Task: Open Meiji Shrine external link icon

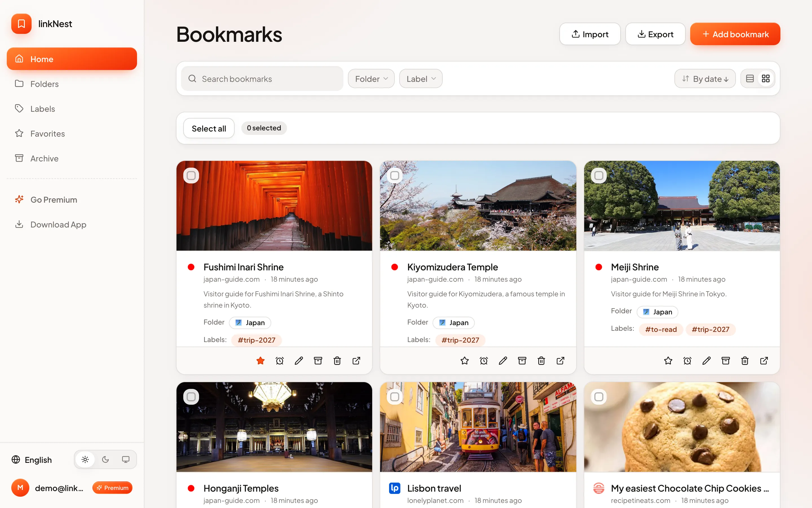Action: 764,360
